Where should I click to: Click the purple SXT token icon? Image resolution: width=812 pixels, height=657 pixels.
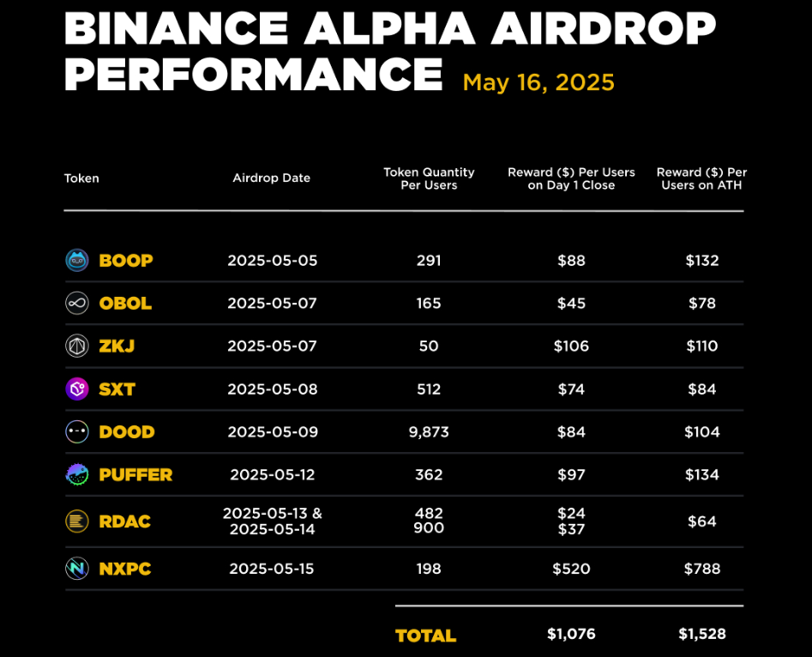(77, 389)
